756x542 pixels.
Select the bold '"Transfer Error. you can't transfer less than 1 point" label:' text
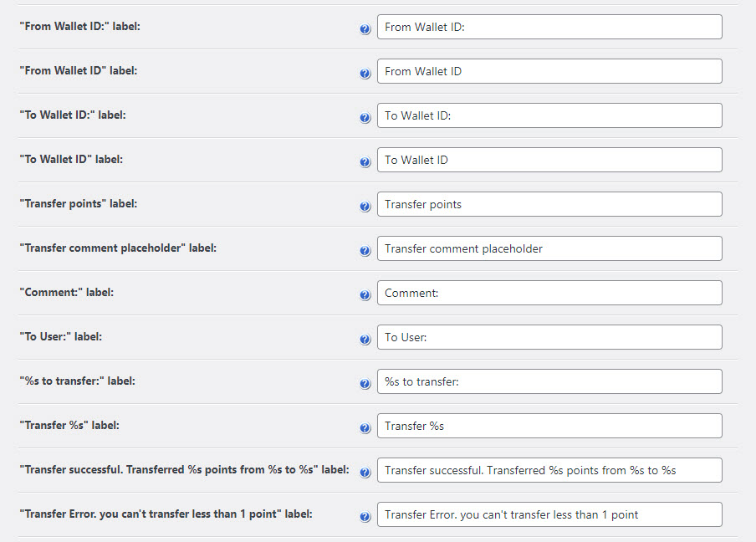(166, 514)
